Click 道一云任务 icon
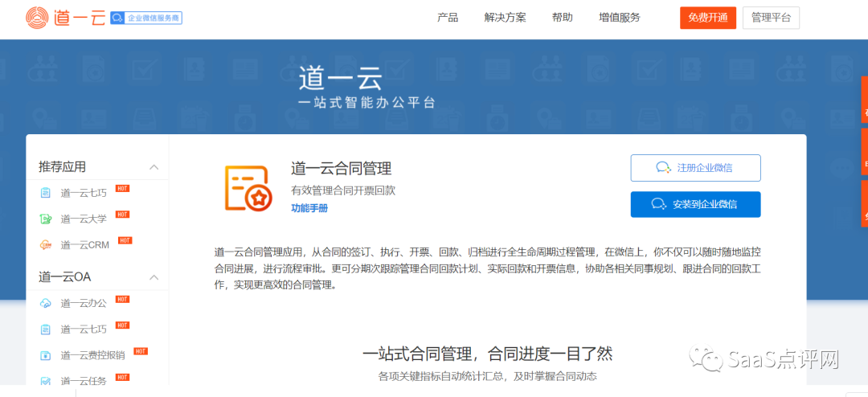 [x=45, y=381]
